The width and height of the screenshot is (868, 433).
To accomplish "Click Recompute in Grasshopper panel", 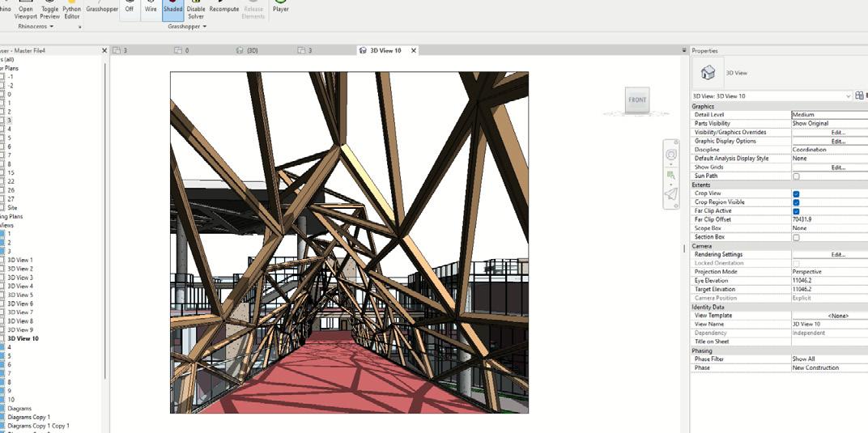I will (224, 8).
